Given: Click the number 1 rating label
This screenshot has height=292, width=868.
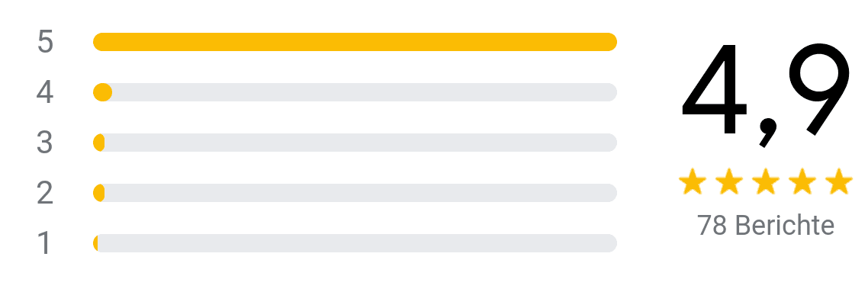Looking at the screenshot, I should point(43,242).
